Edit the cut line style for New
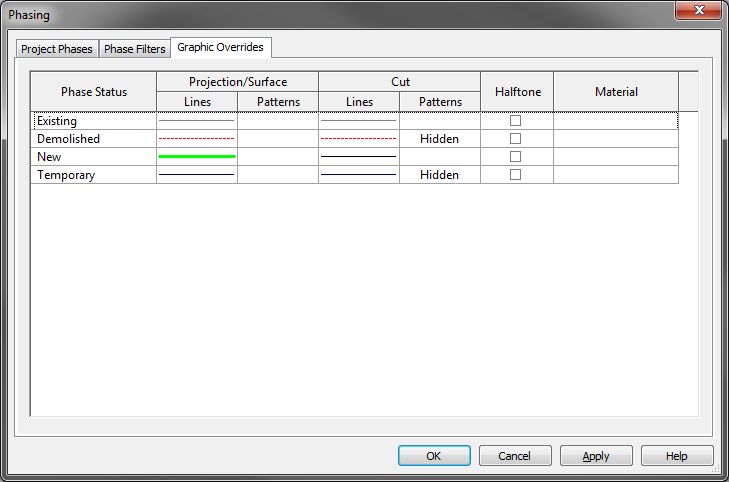729x482 pixels. pyautogui.click(x=359, y=157)
